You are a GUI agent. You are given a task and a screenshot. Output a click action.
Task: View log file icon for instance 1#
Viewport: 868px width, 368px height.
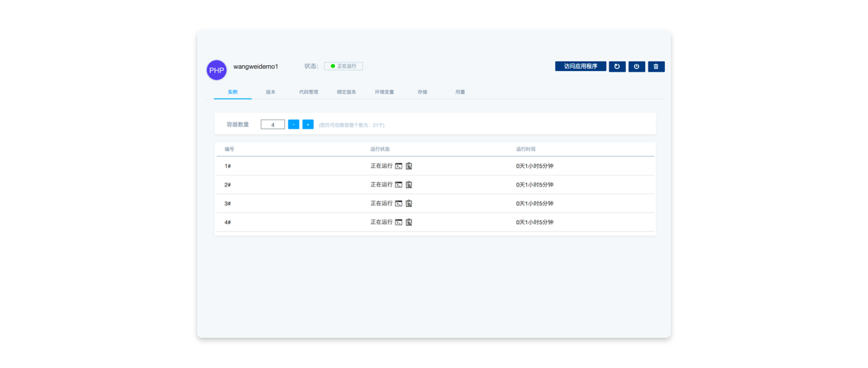point(409,166)
